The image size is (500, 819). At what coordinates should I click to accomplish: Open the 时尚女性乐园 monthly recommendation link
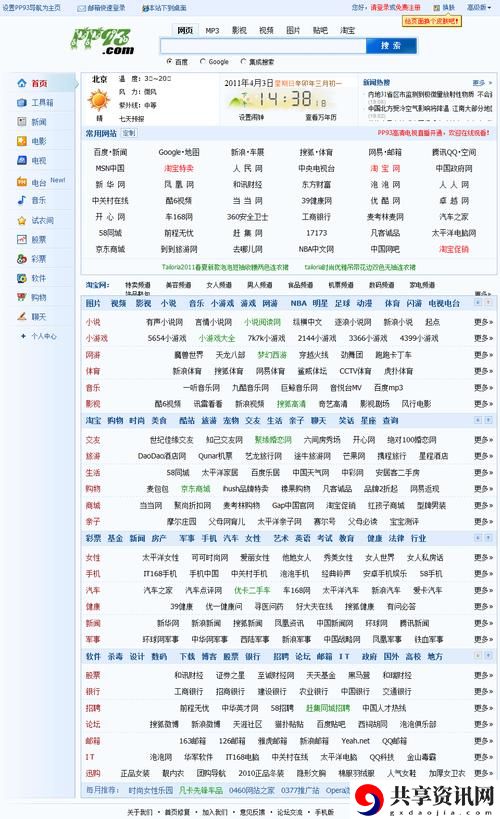click(x=150, y=790)
